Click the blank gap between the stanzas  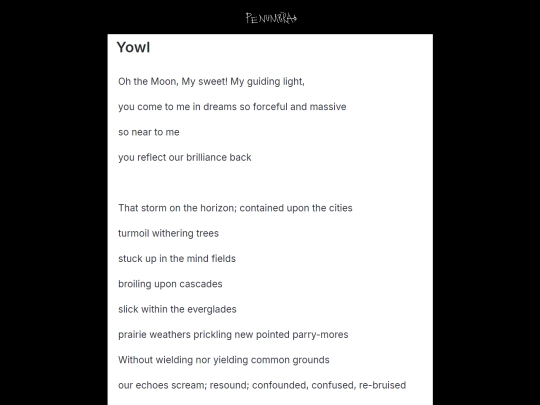tap(270, 183)
